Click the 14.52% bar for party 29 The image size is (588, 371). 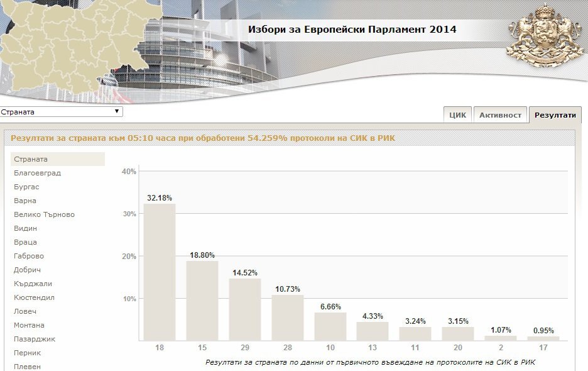[245, 310]
